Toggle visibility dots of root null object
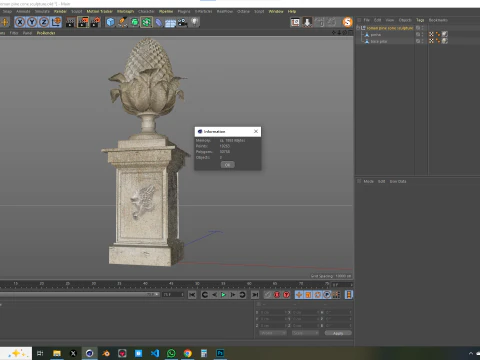This screenshot has width=480, height=360. click(422, 28)
